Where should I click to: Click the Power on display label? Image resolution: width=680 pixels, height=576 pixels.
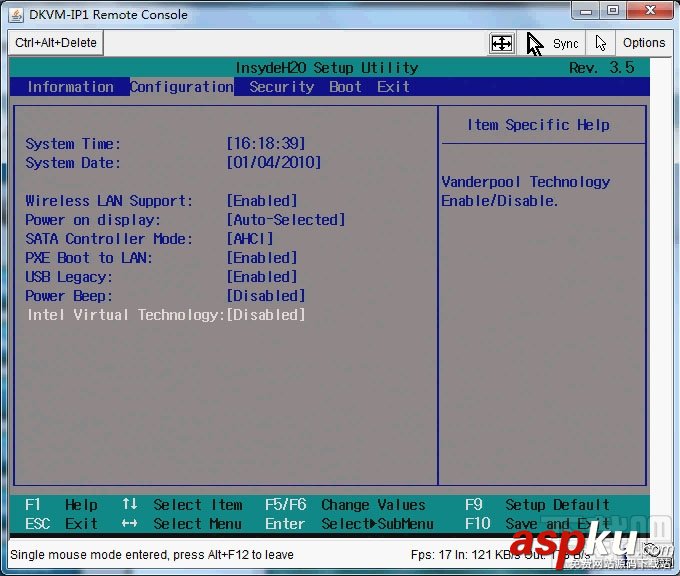coord(92,220)
